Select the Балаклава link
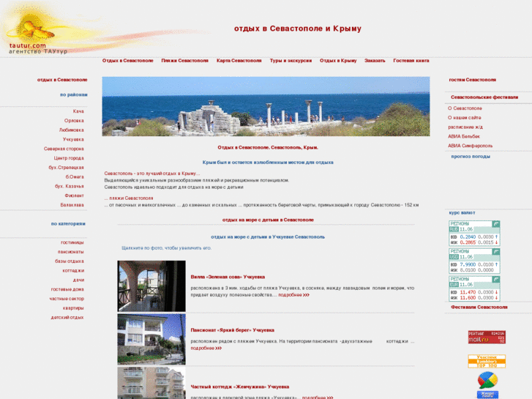 click(72, 205)
